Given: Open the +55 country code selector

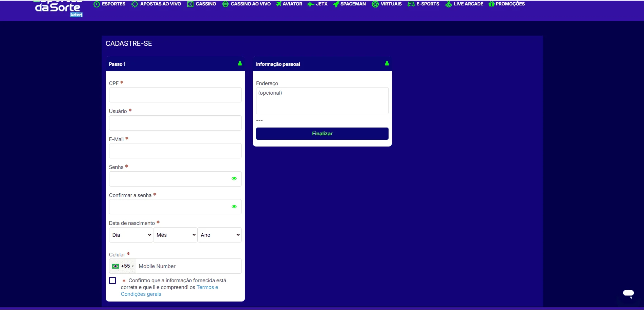Looking at the screenshot, I should click(x=123, y=266).
